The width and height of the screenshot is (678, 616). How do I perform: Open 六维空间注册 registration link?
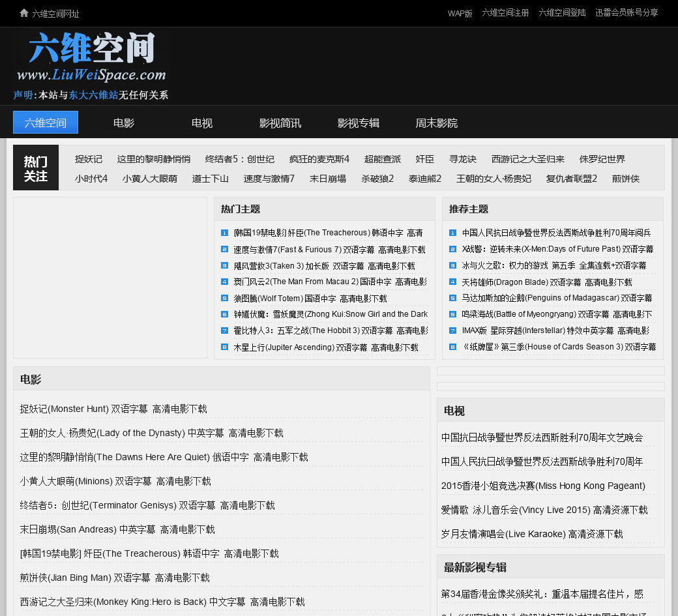point(505,13)
